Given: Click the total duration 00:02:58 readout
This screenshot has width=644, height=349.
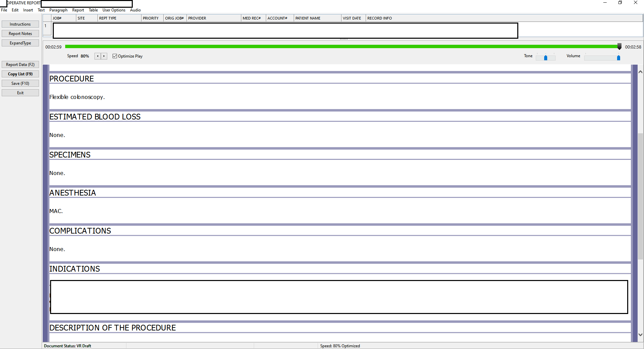Looking at the screenshot, I should 633,47.
